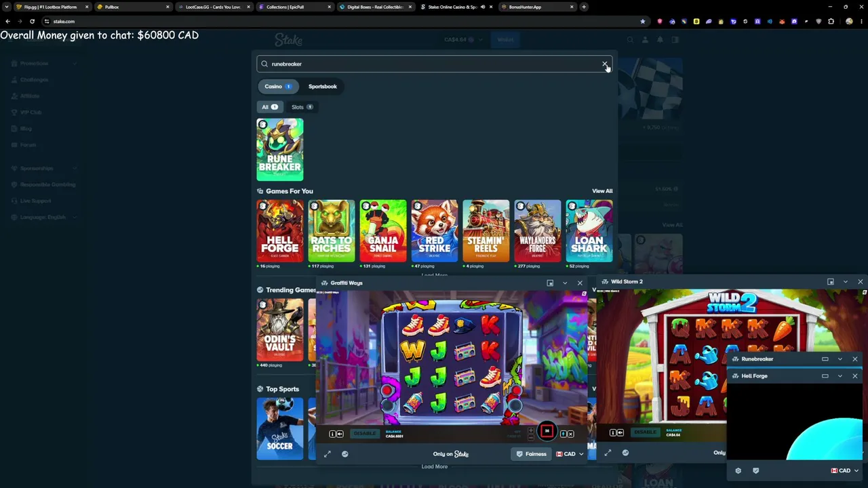Image resolution: width=868 pixels, height=488 pixels.
Task: Increase the bet amount in Graffiti Ways
Action: (531, 430)
